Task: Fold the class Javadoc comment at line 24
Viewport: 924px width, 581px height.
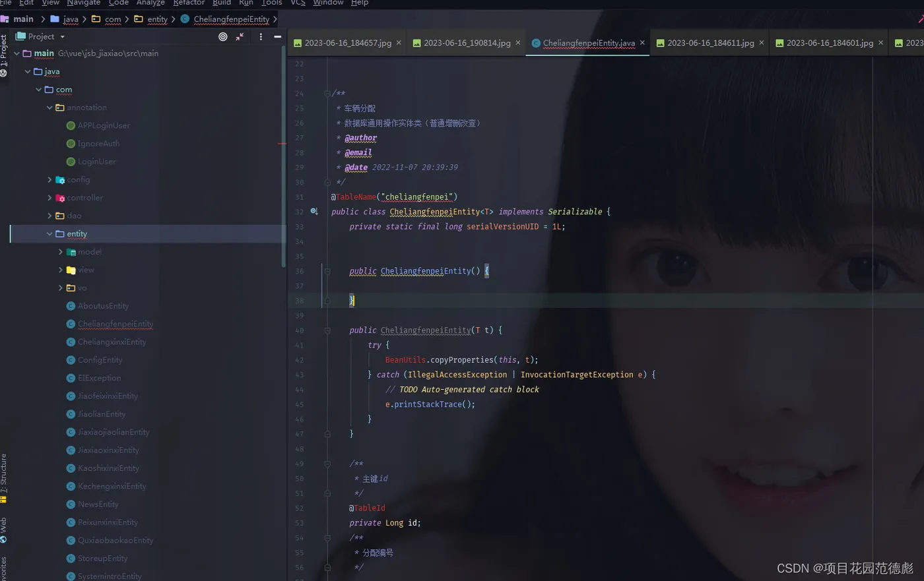Action: [327, 94]
